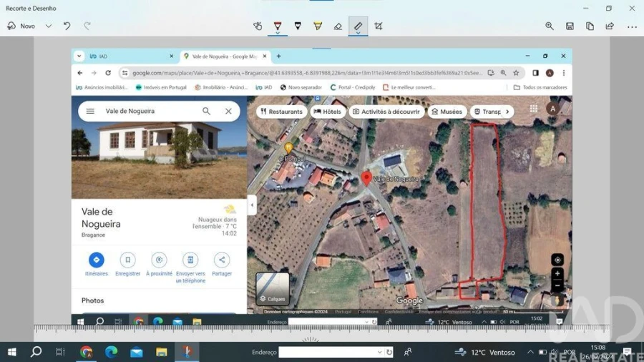Open File Explorer from the taskbar
This screenshot has width=644, height=362.
coord(162,352)
